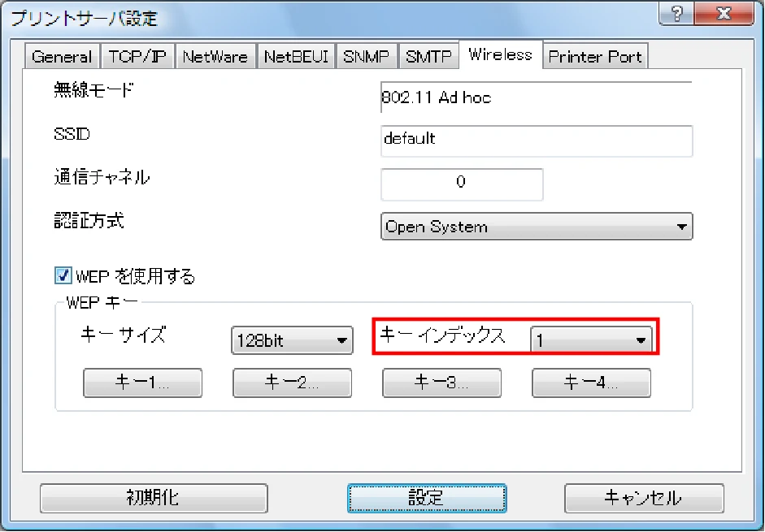Click the キー1... button

[x=142, y=383]
